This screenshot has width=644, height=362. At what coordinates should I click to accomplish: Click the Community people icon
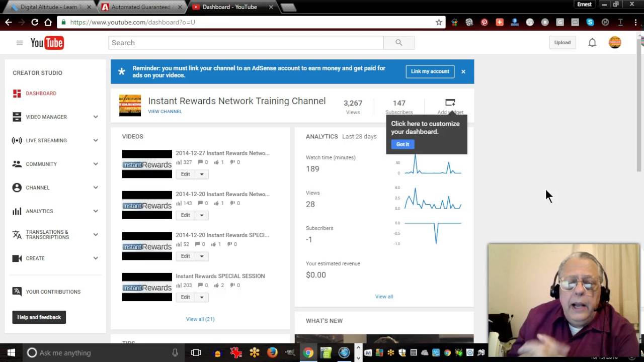pos(17,164)
